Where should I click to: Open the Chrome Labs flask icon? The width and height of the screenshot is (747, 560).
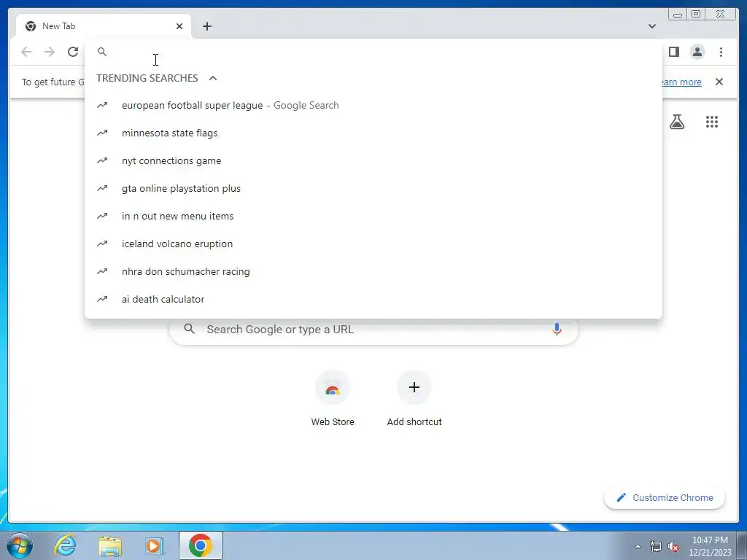[676, 122]
